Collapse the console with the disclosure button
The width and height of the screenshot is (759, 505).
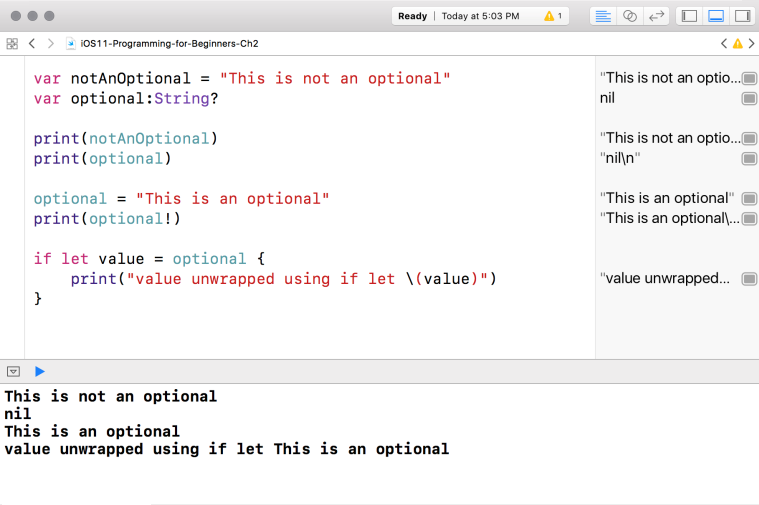pos(14,371)
